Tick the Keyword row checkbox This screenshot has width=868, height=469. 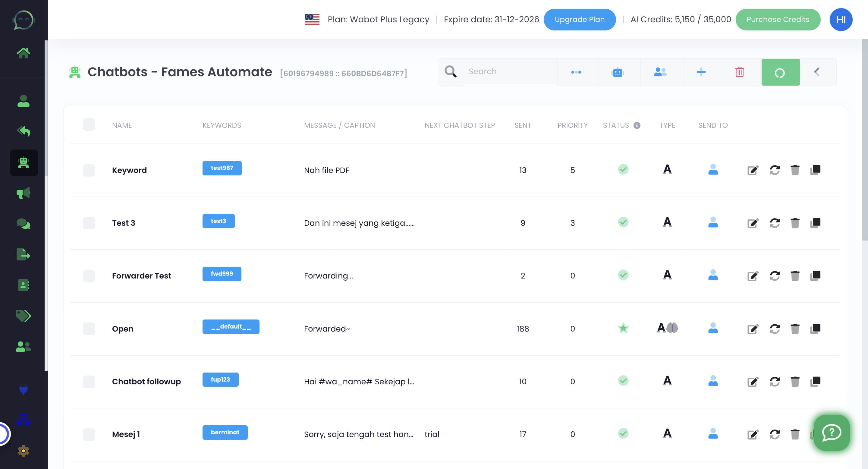pos(89,170)
